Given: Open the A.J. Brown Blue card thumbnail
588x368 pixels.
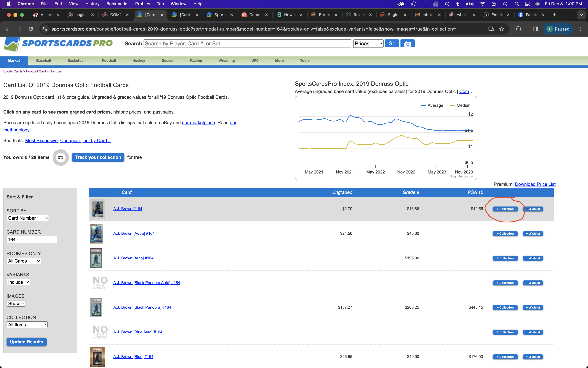Looking at the screenshot, I should [x=98, y=356].
